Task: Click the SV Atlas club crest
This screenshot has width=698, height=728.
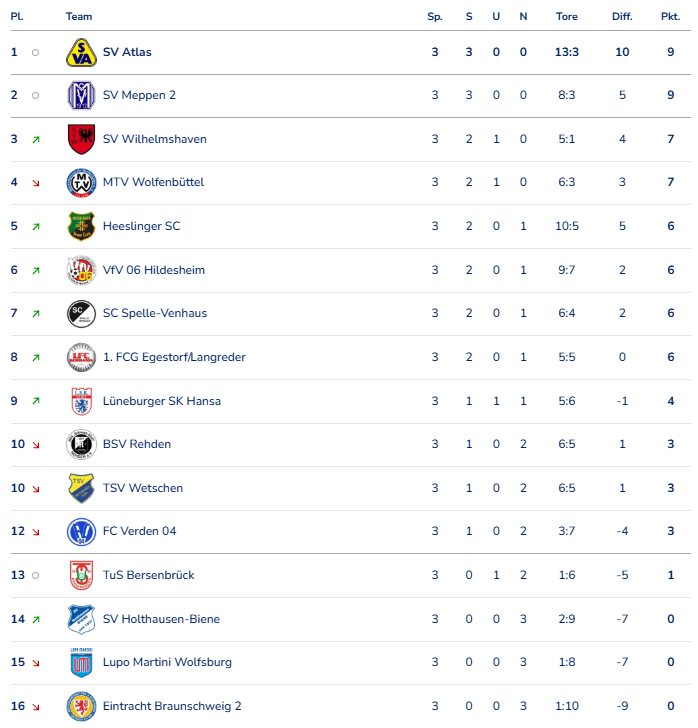Action: click(x=81, y=52)
